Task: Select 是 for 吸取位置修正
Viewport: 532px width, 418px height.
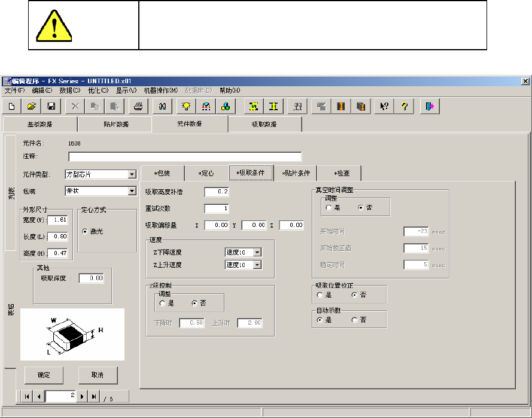Action: click(x=320, y=295)
